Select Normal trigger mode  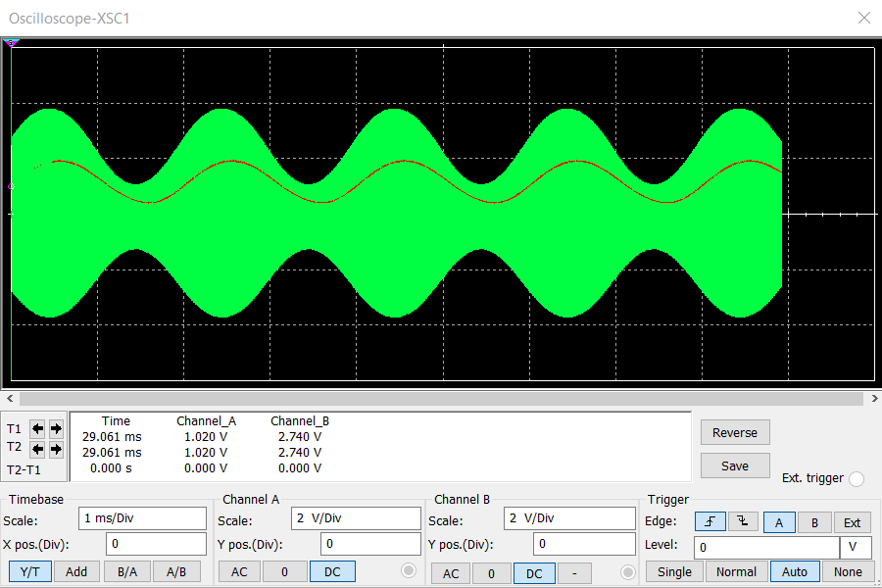736,571
